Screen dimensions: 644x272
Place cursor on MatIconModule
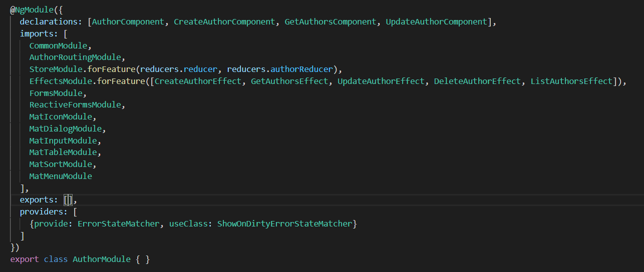pyautogui.click(x=61, y=116)
